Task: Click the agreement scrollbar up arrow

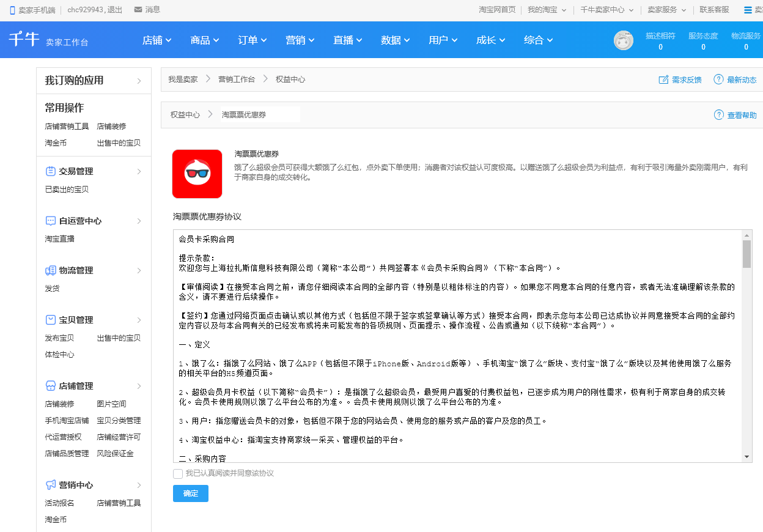Action: click(747, 235)
